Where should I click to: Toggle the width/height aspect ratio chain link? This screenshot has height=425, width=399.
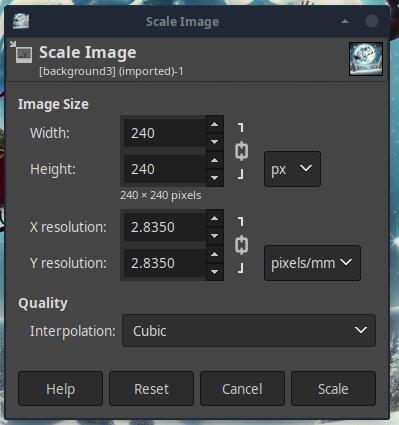(241, 151)
